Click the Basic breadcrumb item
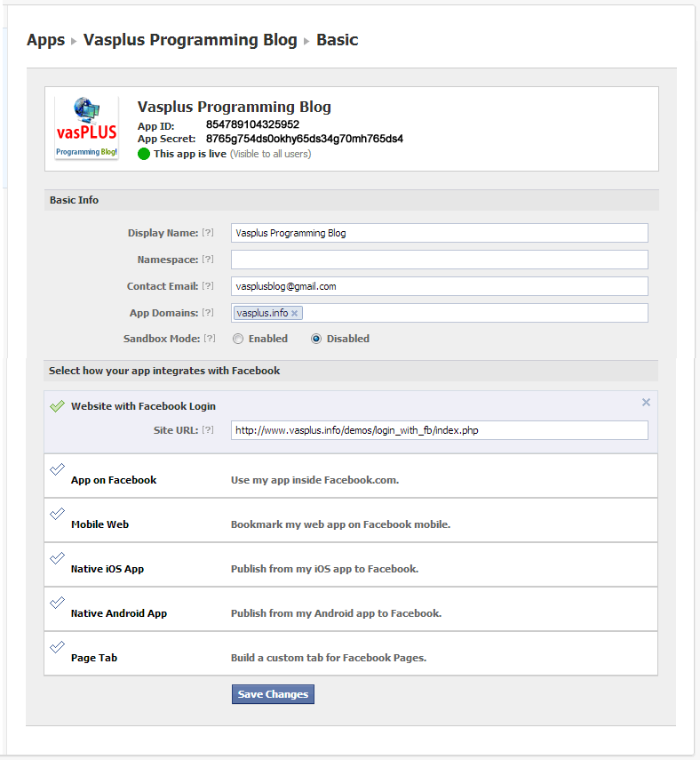Viewport: 700px width, 760px height. [x=338, y=40]
